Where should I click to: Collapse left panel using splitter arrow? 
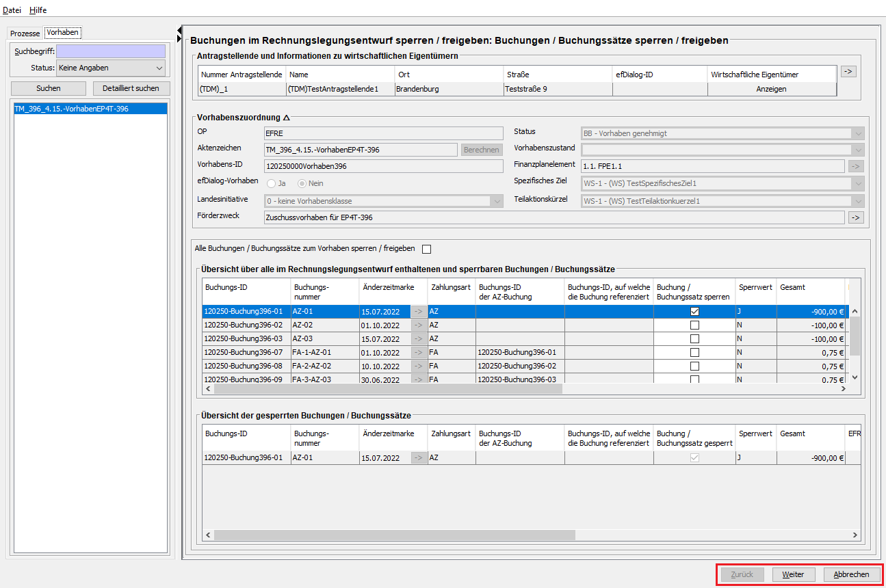click(179, 29)
